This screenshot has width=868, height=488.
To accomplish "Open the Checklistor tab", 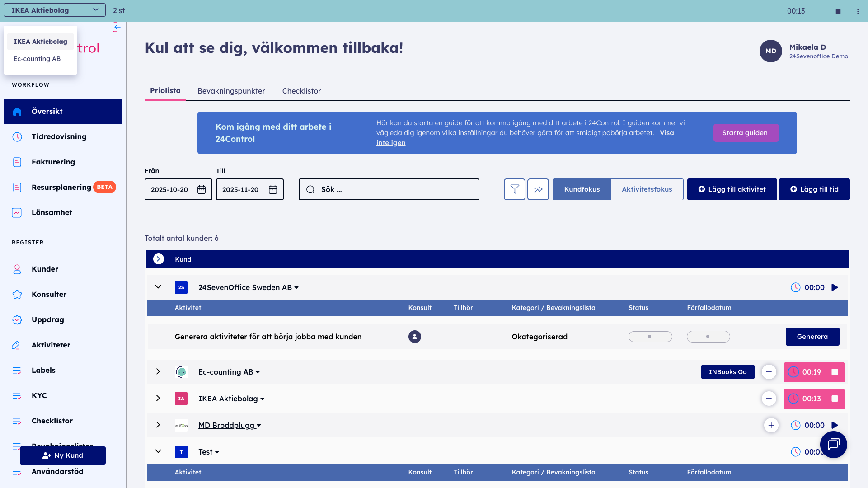I will point(301,91).
